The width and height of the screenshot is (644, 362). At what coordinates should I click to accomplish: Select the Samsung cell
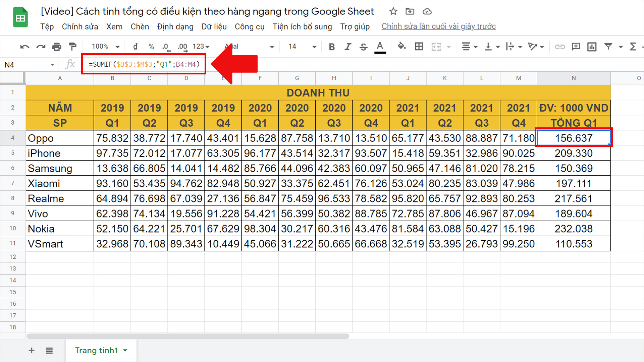[60, 168]
